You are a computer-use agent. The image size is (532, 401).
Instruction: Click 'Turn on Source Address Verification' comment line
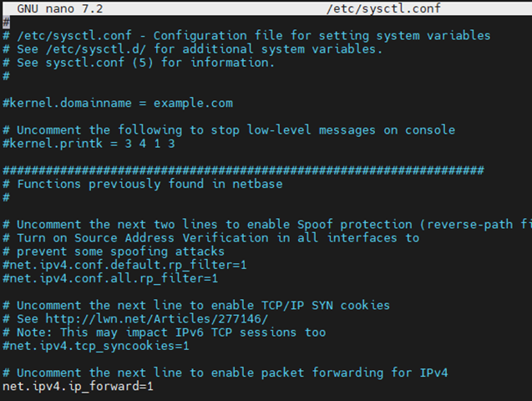(211, 238)
